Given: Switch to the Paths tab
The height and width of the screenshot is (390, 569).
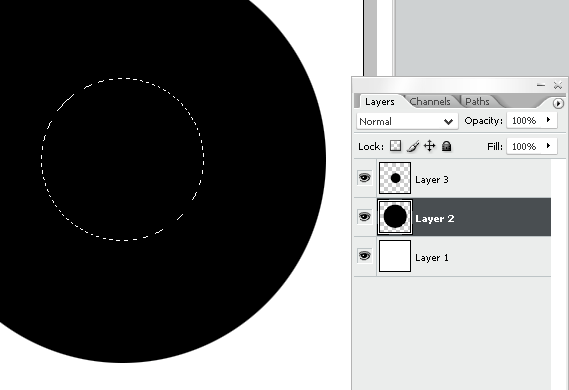Looking at the screenshot, I should point(477,102).
